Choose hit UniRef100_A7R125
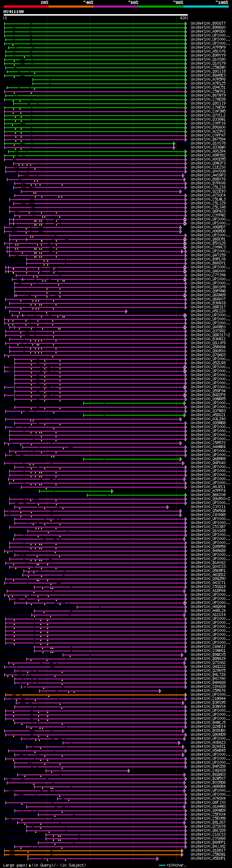 [208, 83]
